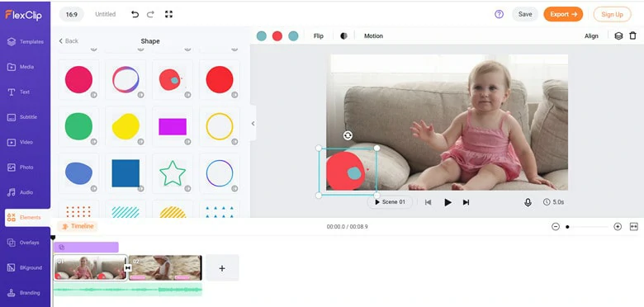644x307 pixels.
Task: Open the 16:9 aspect ratio selector
Action: tap(72, 14)
